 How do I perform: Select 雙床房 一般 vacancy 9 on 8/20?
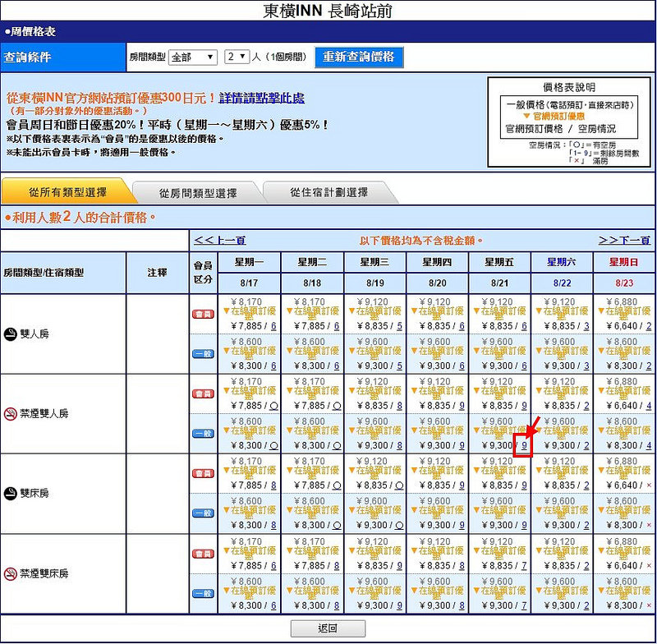[x=462, y=525]
